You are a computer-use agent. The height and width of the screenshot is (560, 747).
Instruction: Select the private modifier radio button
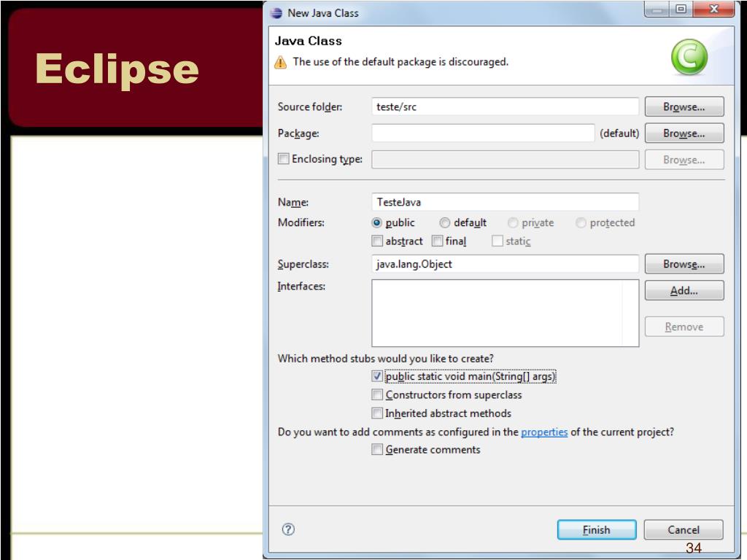513,222
